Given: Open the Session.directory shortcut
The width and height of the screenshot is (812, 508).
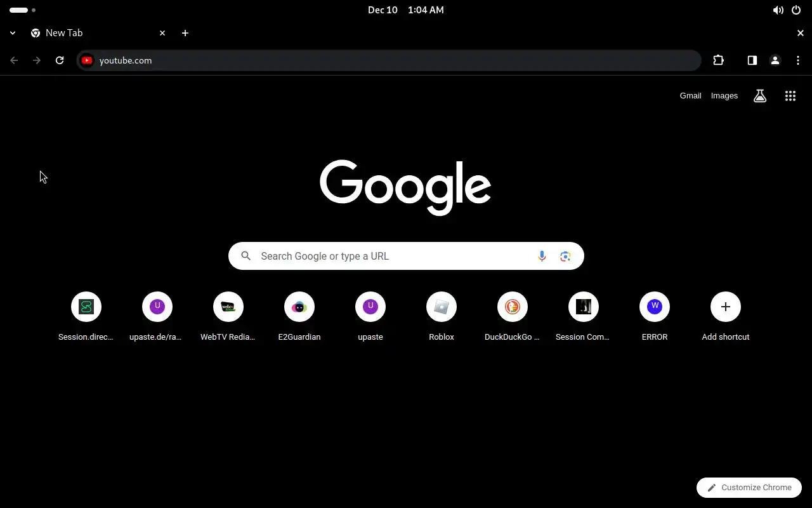Looking at the screenshot, I should 86,316.
